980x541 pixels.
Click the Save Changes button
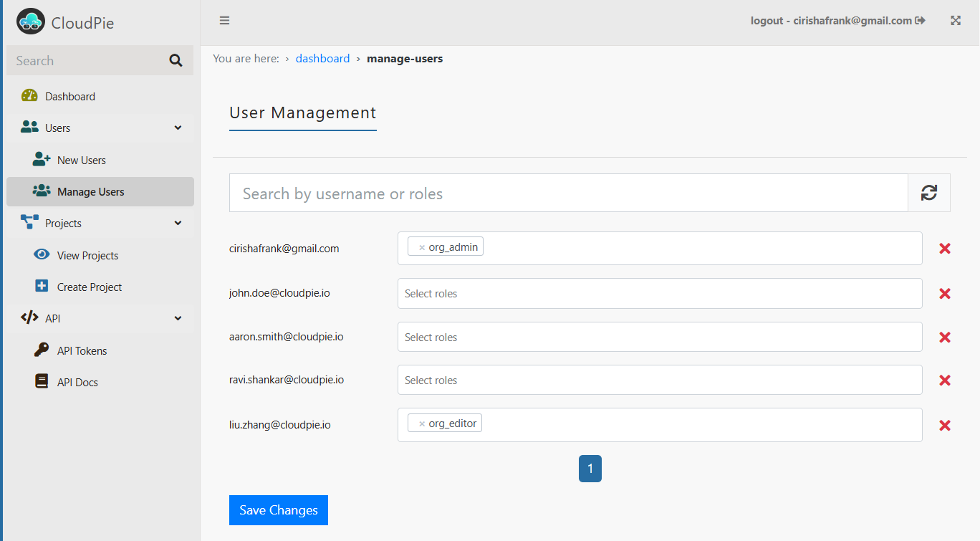279,510
